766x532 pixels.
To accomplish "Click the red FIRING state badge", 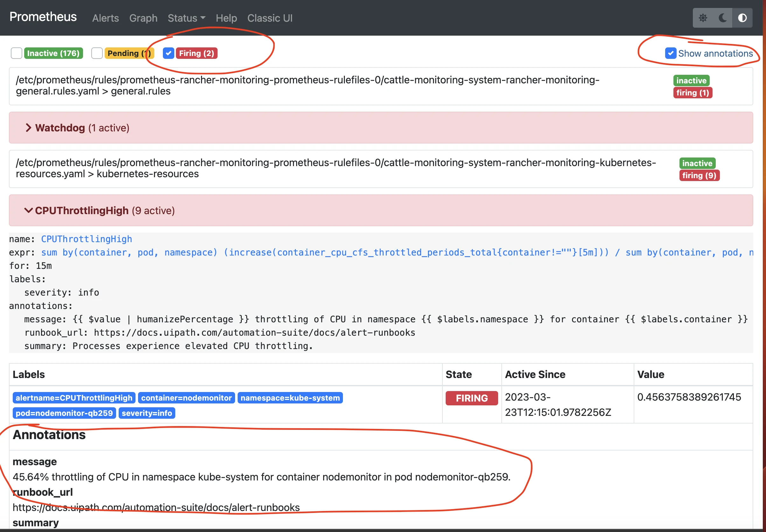I will [472, 398].
